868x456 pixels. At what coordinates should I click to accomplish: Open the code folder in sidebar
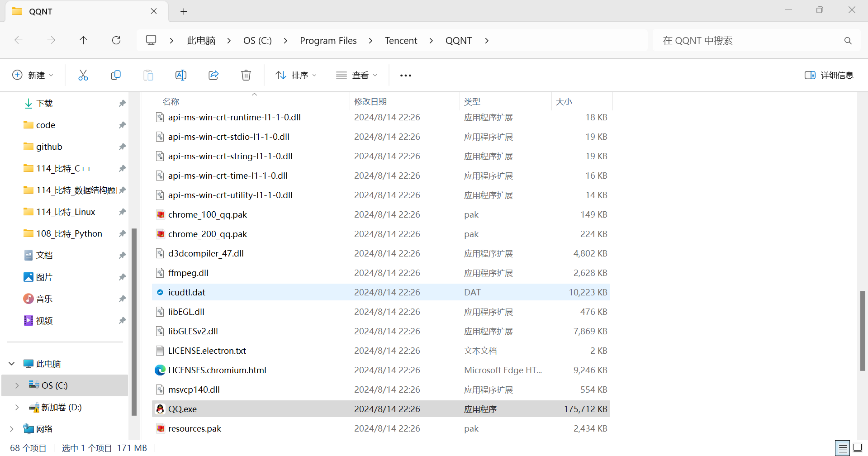[46, 125]
